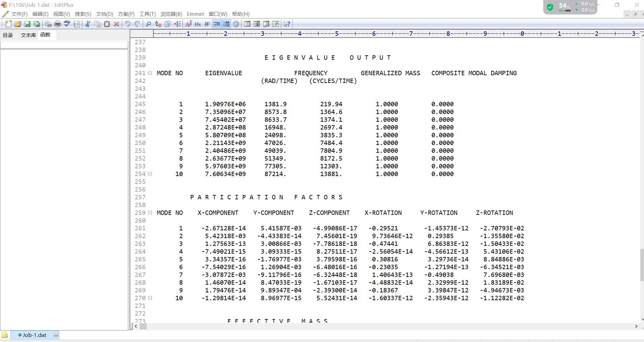
Task: Click fold marker at line 270
Action: 150,298
